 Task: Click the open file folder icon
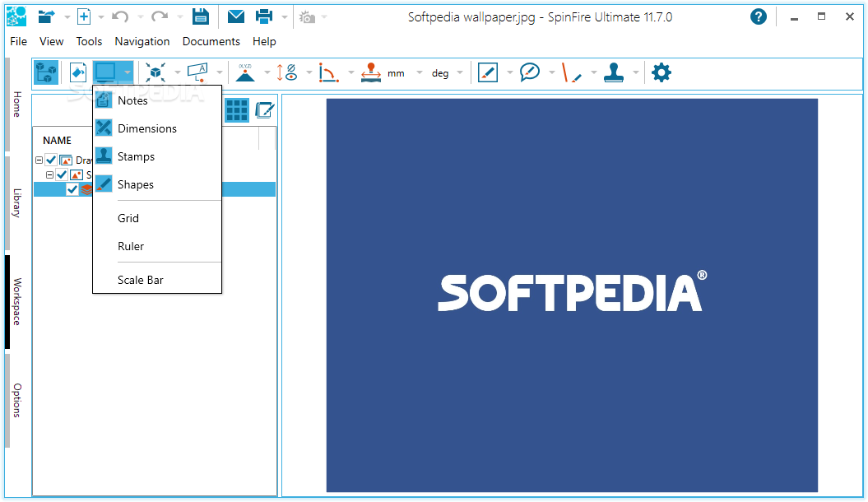[x=47, y=16]
